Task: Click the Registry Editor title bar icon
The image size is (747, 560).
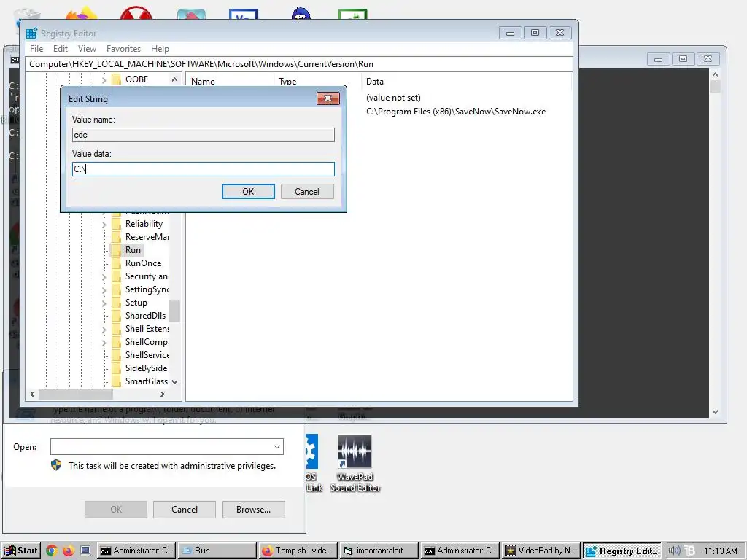Action: pyautogui.click(x=31, y=34)
